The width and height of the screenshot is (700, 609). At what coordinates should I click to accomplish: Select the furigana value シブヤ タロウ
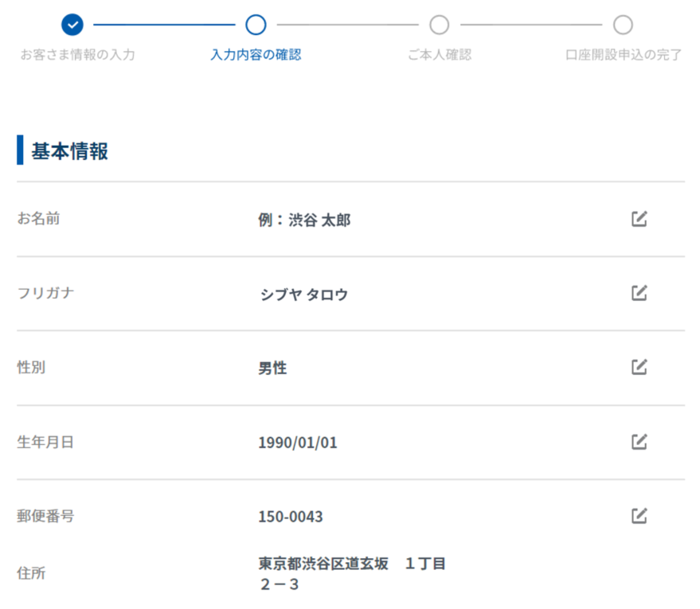[303, 295]
